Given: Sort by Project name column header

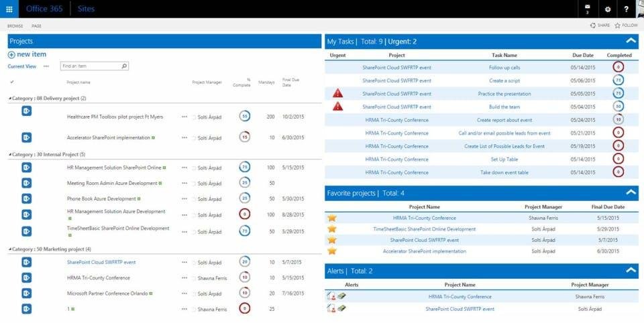Looking at the screenshot, I should click(x=78, y=82).
